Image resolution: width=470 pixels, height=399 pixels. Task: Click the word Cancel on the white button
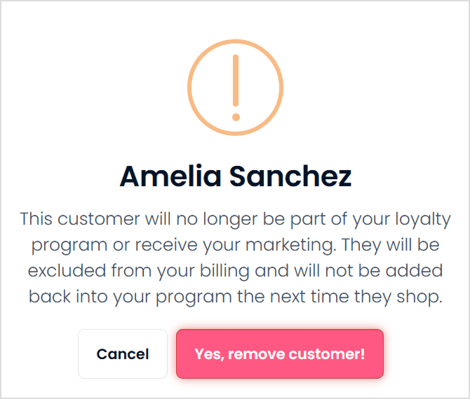tap(123, 354)
